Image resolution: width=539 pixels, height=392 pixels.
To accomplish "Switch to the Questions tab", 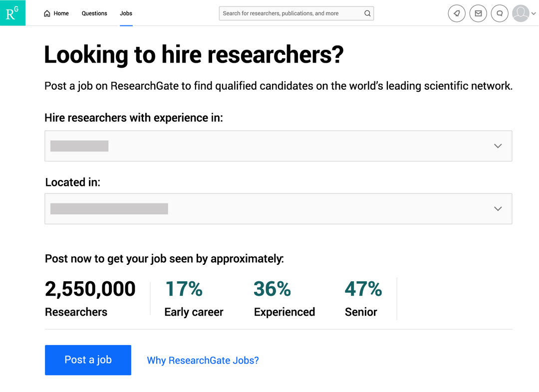I will tap(94, 13).
